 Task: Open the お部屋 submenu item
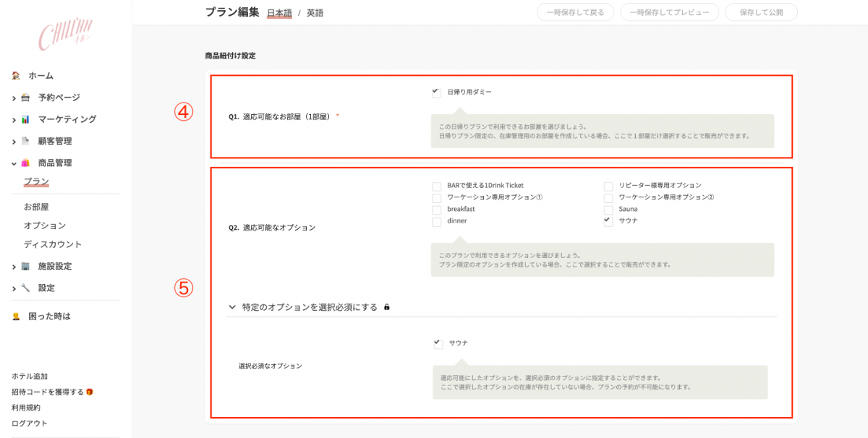(36, 207)
